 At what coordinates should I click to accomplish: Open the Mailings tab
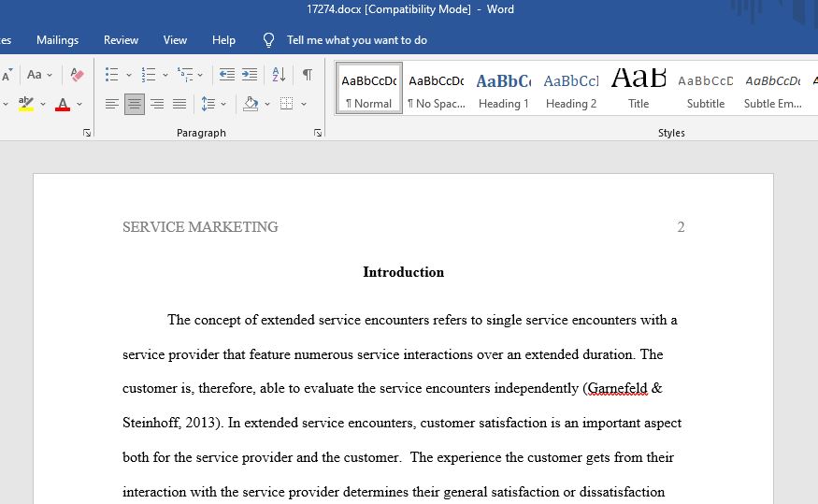57,40
